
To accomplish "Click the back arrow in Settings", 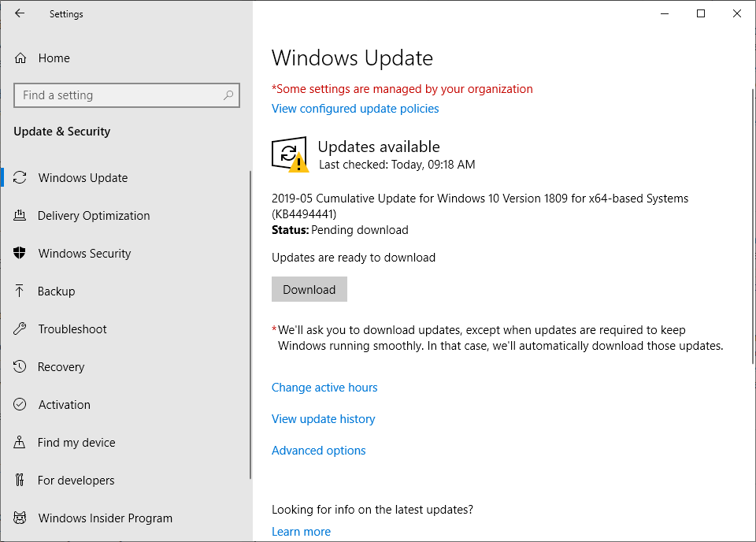I will pyautogui.click(x=19, y=13).
